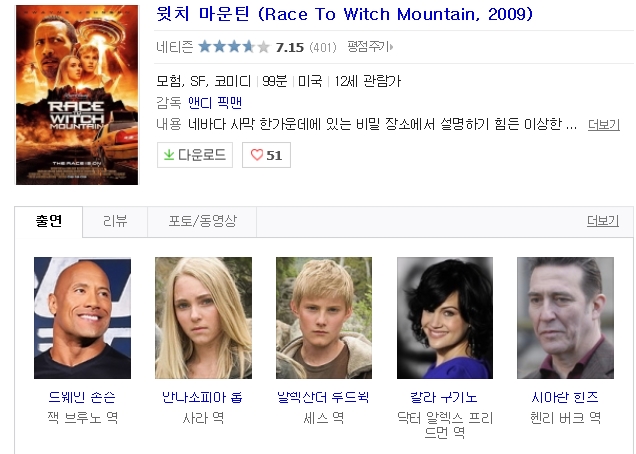The height and width of the screenshot is (454, 636).
Task: Open the dark-haired actress in blue photo
Action: (x=445, y=318)
